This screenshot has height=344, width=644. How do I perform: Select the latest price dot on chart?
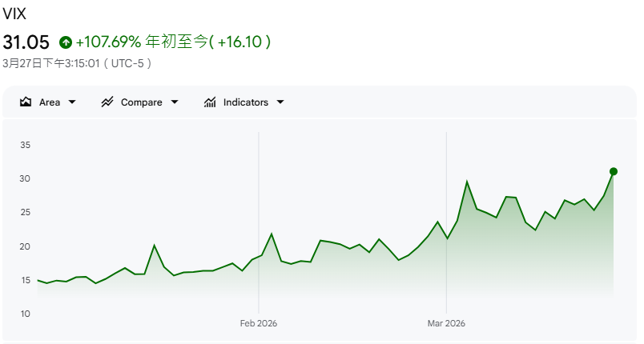click(x=614, y=171)
